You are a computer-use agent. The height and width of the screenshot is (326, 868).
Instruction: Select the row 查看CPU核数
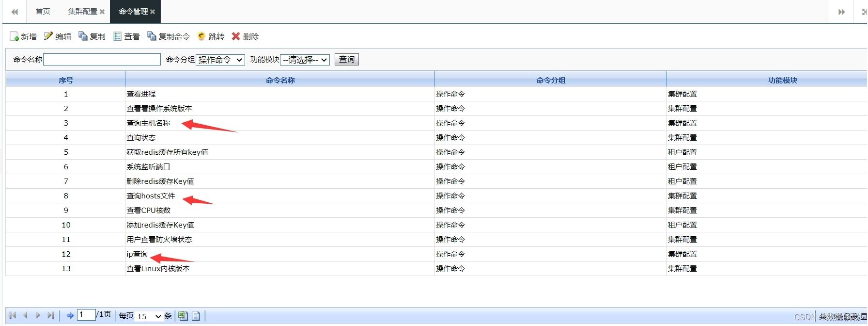tap(436, 211)
